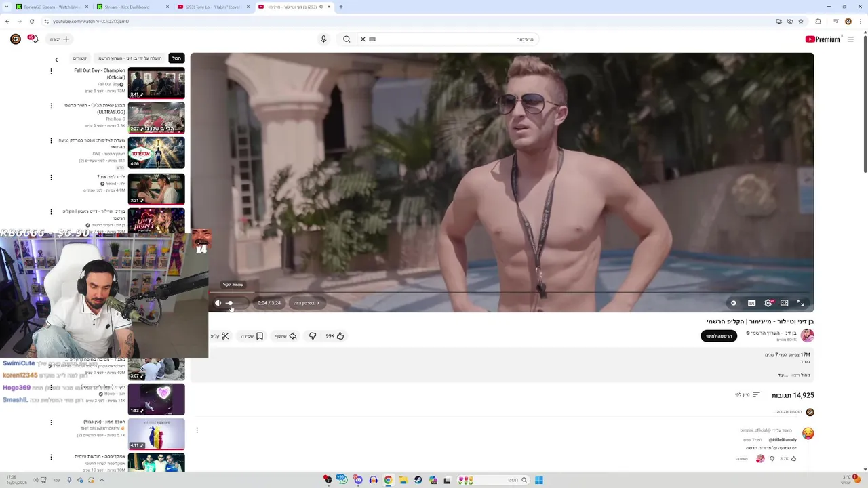Viewport: 868px width, 488px height.
Task: Go to YouTube Premium home logo
Action: 823,39
